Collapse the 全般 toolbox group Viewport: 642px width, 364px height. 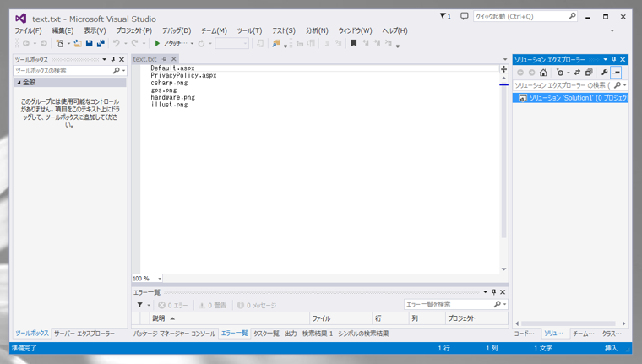(19, 82)
